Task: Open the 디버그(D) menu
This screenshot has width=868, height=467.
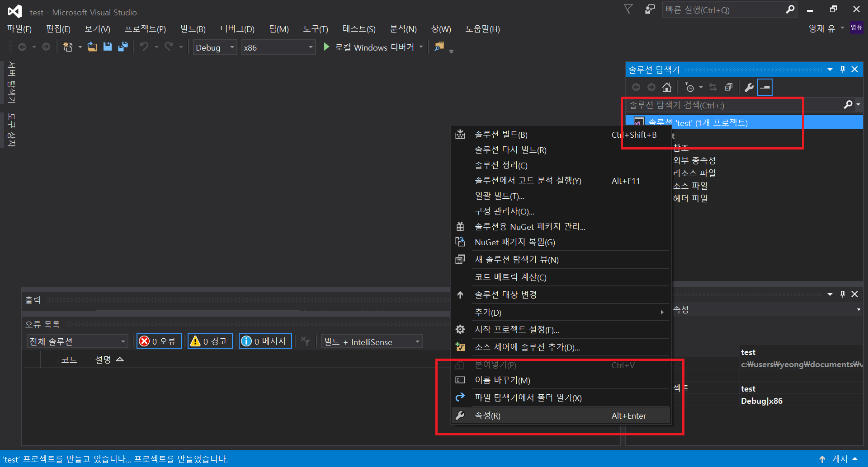Action: [x=237, y=29]
